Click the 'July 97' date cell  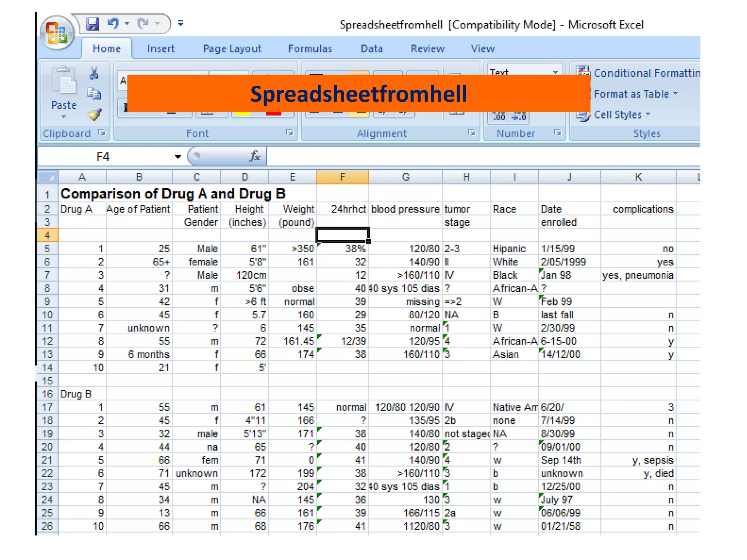[569, 500]
